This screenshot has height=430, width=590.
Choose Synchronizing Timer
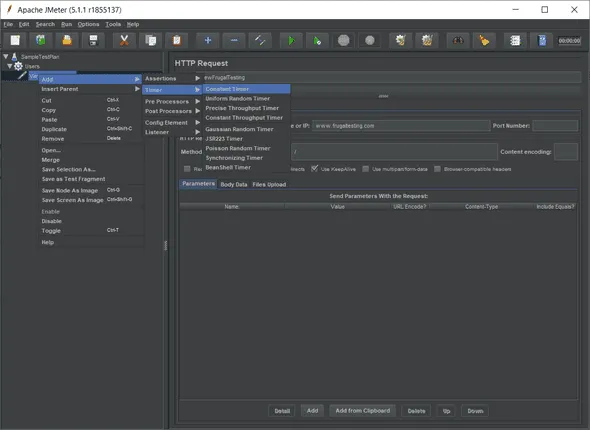246,158
